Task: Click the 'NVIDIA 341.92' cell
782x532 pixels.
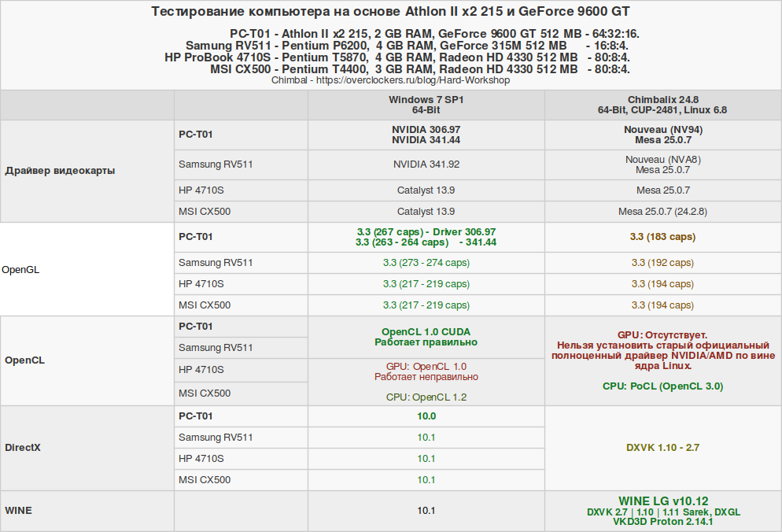Action: tap(426, 164)
